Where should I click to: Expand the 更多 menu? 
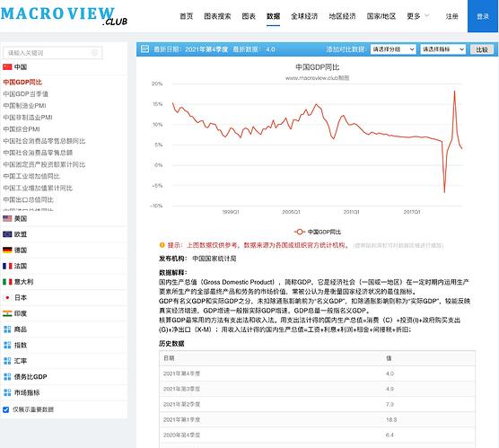tap(418, 16)
